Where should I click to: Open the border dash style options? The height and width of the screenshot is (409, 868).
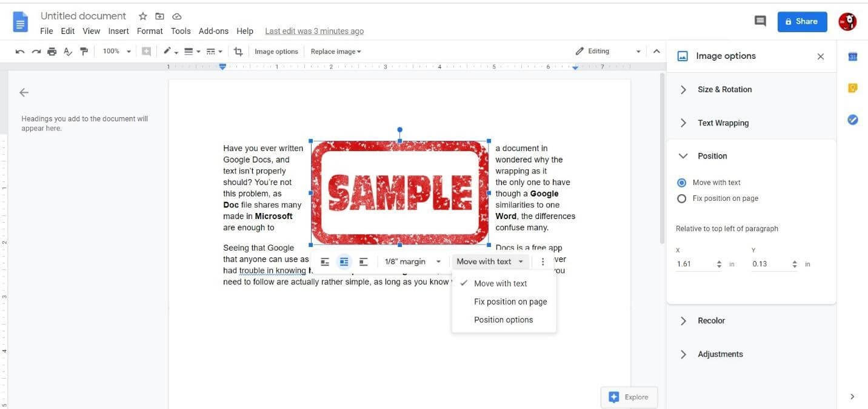214,52
